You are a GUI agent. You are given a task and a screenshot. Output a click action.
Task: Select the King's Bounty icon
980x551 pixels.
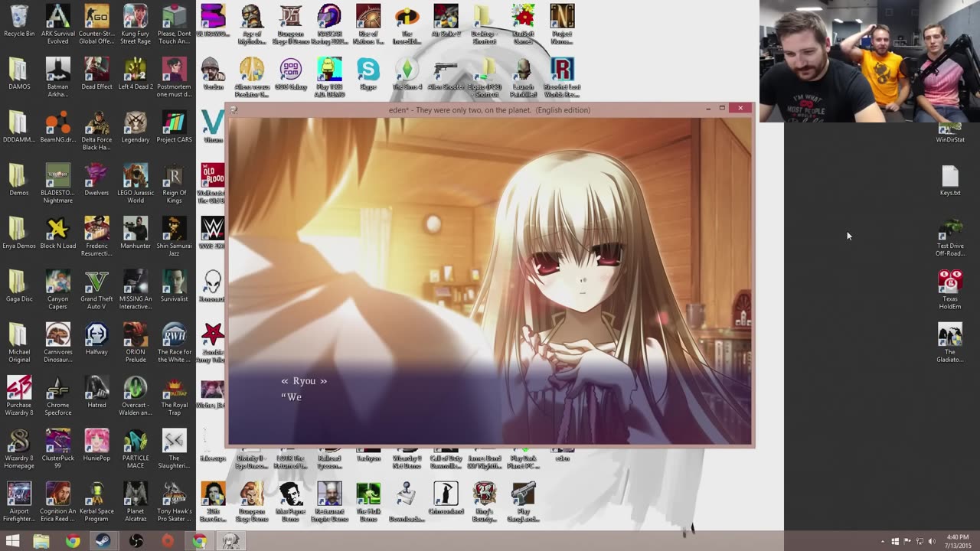pyautogui.click(x=484, y=502)
